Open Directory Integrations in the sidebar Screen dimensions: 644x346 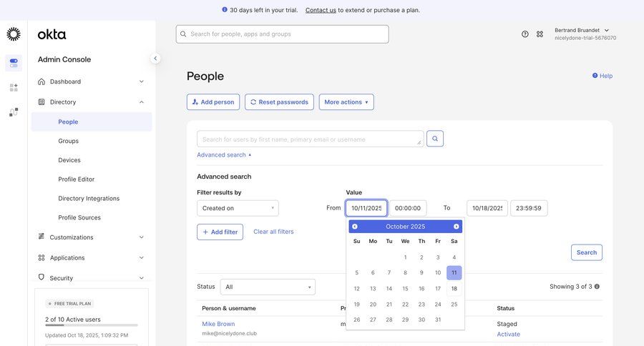(x=89, y=198)
